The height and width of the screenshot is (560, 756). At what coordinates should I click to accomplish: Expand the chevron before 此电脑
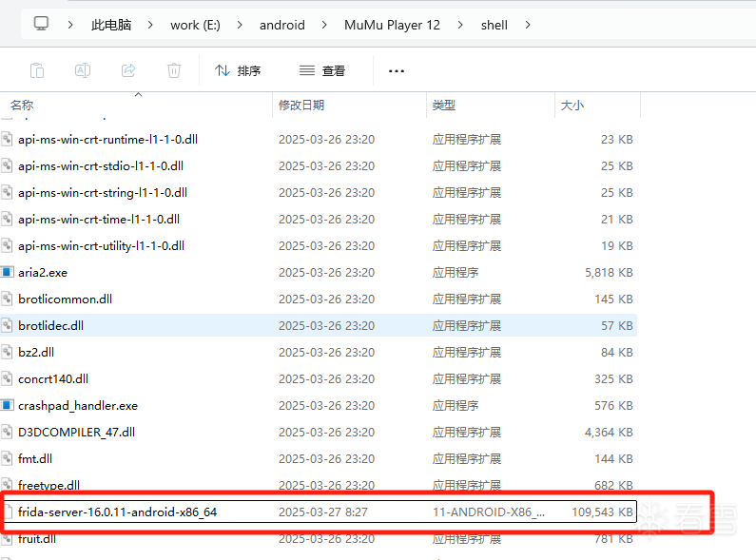(70, 25)
